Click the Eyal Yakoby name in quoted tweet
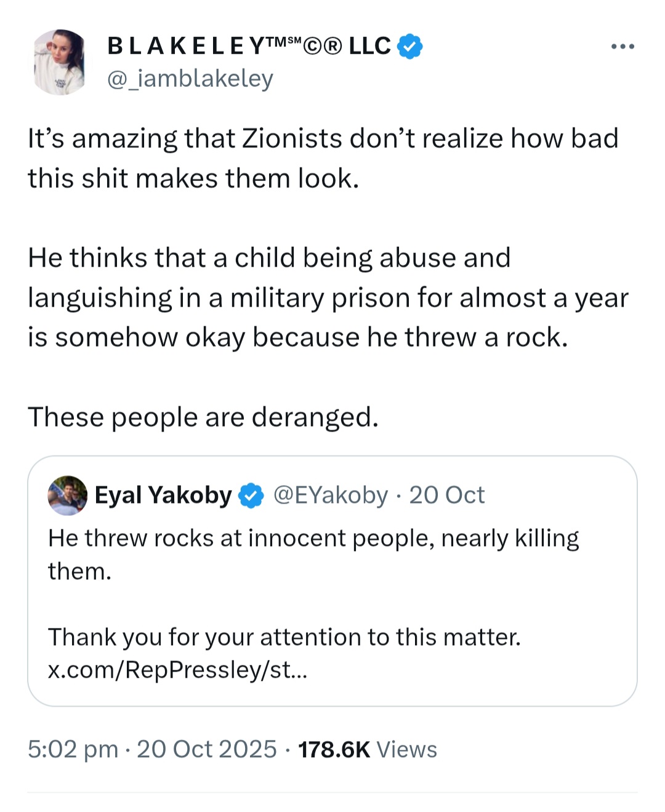The width and height of the screenshot is (665, 812). click(163, 495)
